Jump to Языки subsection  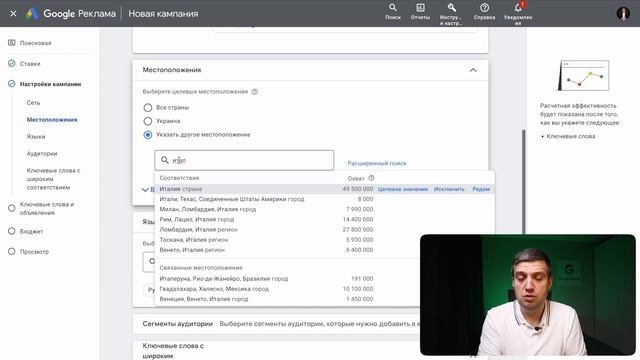[x=36, y=137]
